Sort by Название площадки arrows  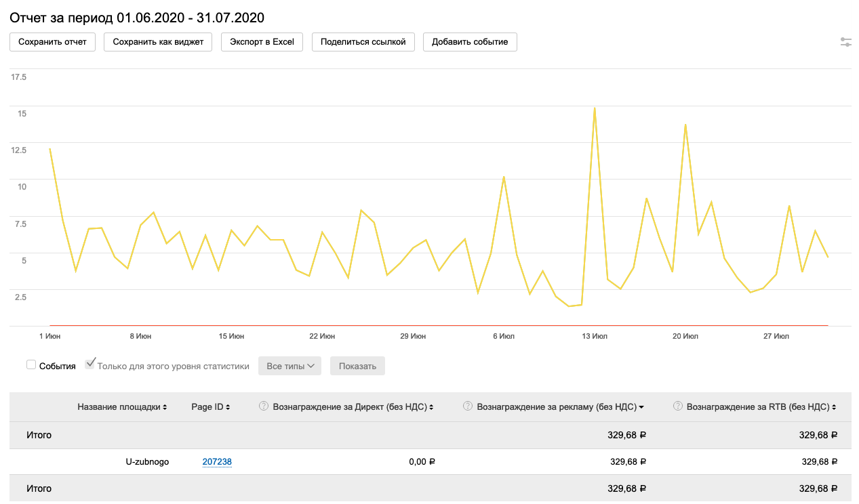tap(165, 407)
